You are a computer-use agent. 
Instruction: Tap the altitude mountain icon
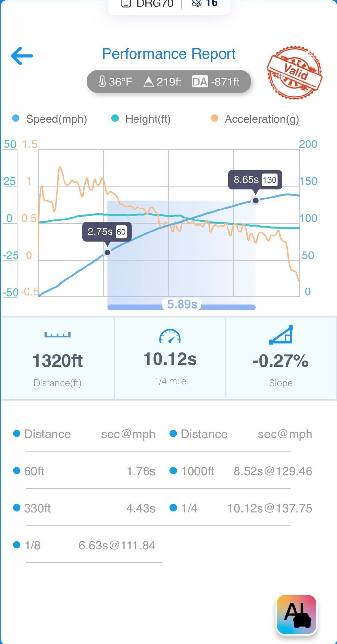[148, 82]
